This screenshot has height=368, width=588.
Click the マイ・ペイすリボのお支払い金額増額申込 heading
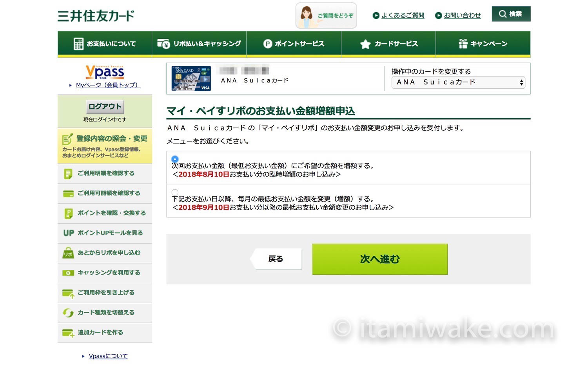point(261,111)
